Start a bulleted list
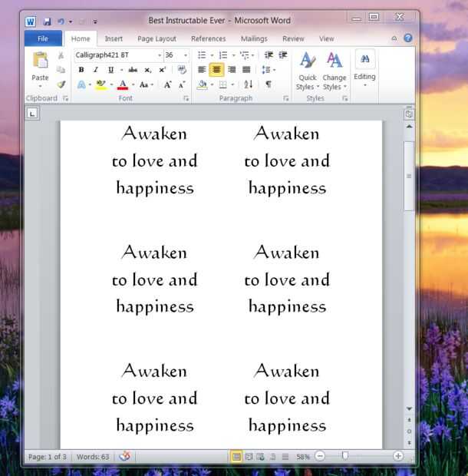This screenshot has width=468, height=476. (202, 55)
